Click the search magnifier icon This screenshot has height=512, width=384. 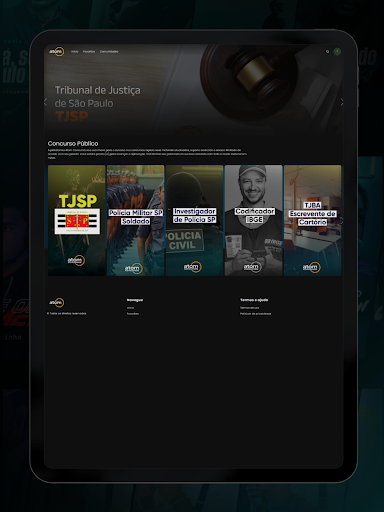click(327, 52)
